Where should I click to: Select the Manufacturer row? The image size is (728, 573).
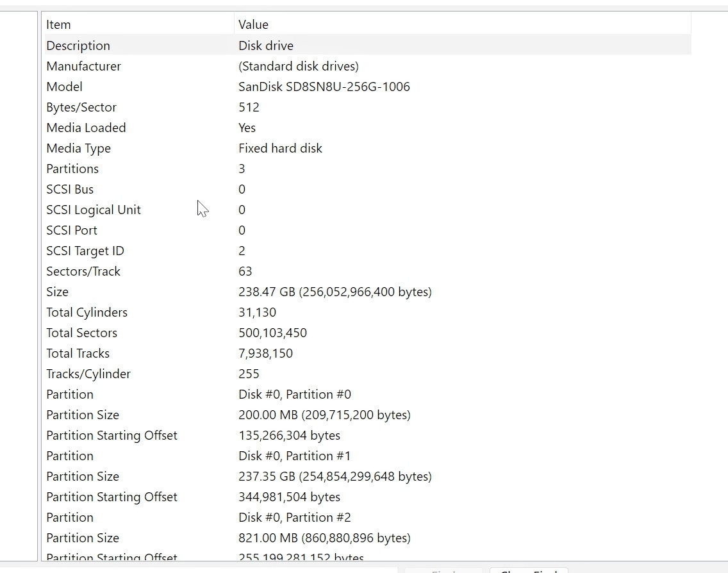click(368, 66)
